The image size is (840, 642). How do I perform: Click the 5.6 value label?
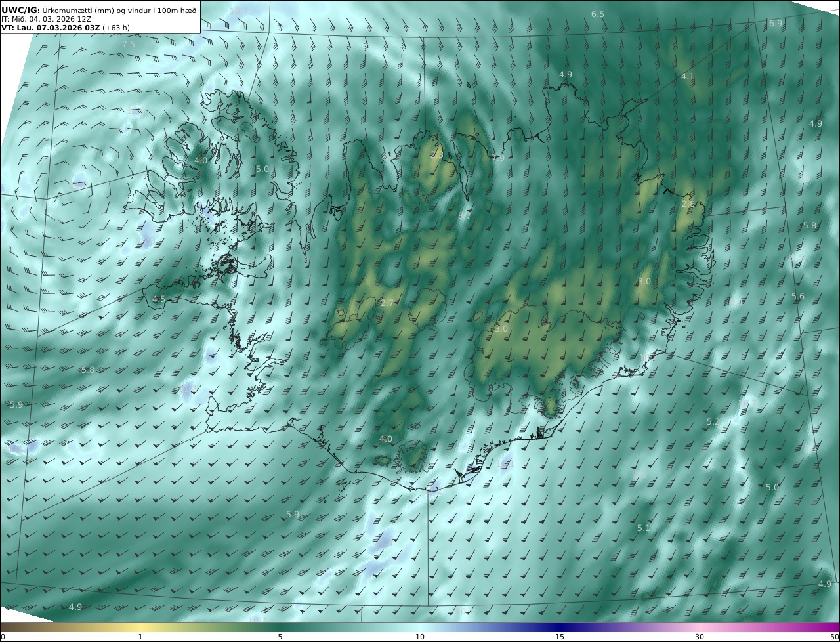pos(798,297)
